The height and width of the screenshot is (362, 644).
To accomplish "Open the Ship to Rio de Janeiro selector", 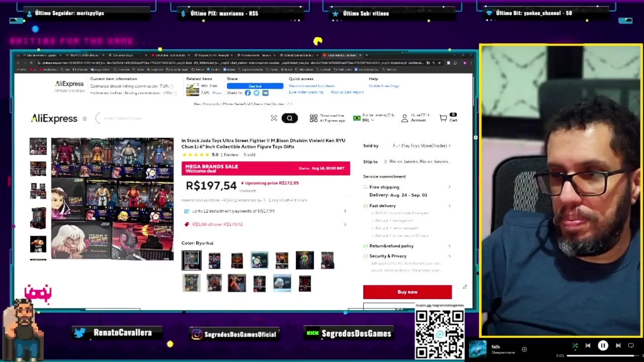I will coord(417,162).
